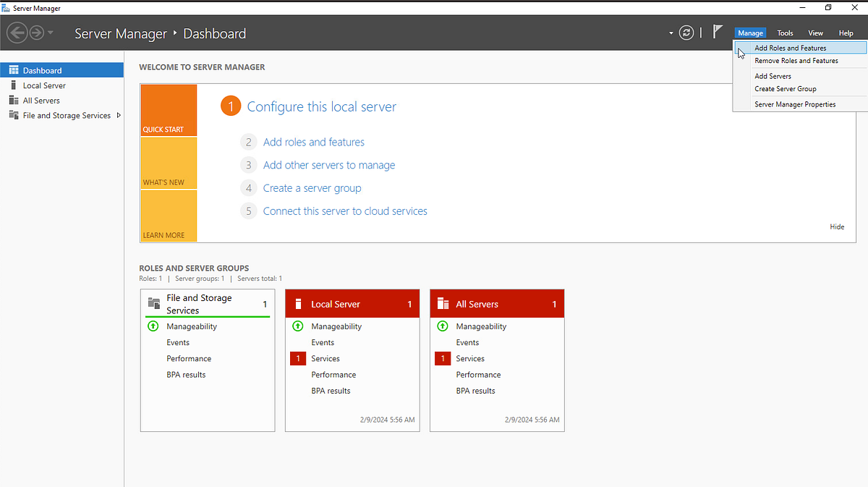Click the Manageability status icon in All Servers tile
The image size is (868, 487).
coord(442,326)
